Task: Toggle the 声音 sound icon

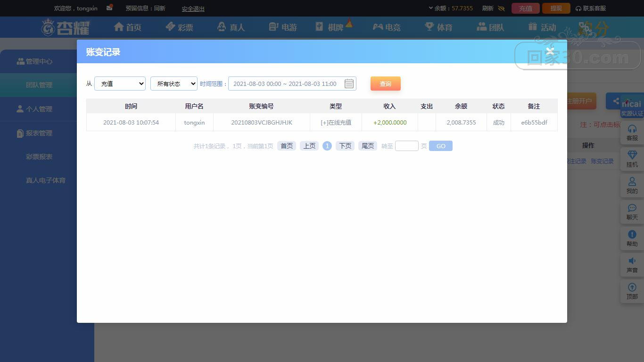Action: (632, 261)
